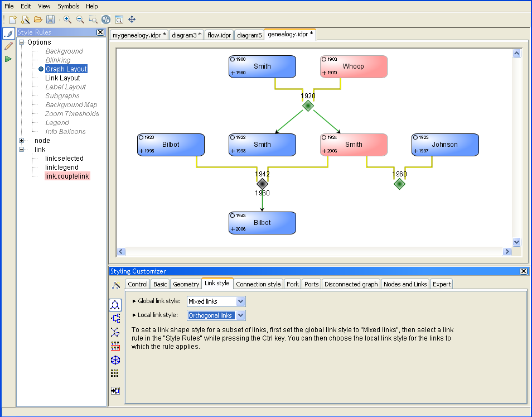Select the link.couplelink style rule
Screen dimensions: 532x417
(x=67, y=176)
